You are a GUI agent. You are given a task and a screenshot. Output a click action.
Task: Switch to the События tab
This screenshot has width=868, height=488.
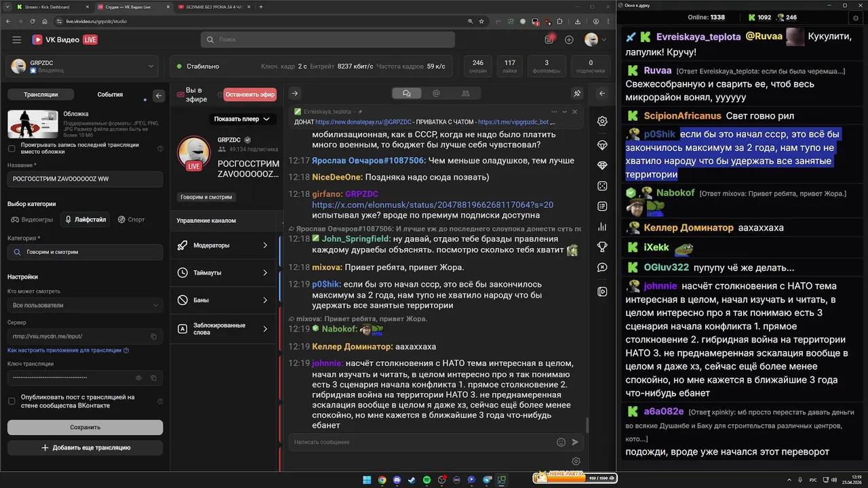tap(110, 95)
